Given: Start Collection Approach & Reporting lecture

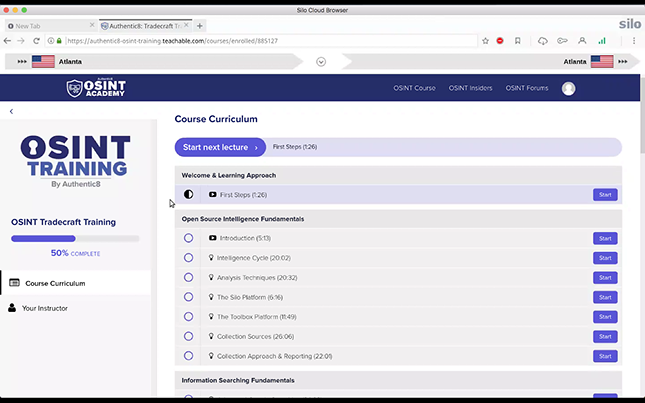Looking at the screenshot, I should coord(605,356).
